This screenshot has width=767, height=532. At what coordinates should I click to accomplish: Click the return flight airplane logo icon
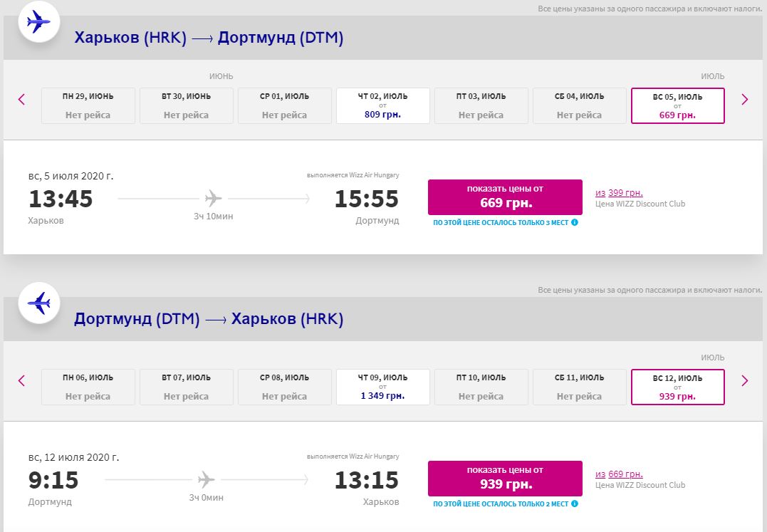point(38,303)
